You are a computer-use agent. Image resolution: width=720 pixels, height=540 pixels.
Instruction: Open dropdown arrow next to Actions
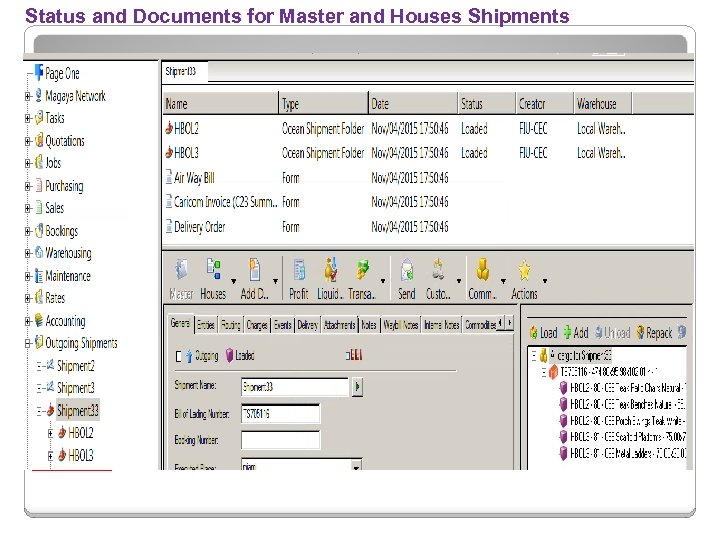pos(545,281)
